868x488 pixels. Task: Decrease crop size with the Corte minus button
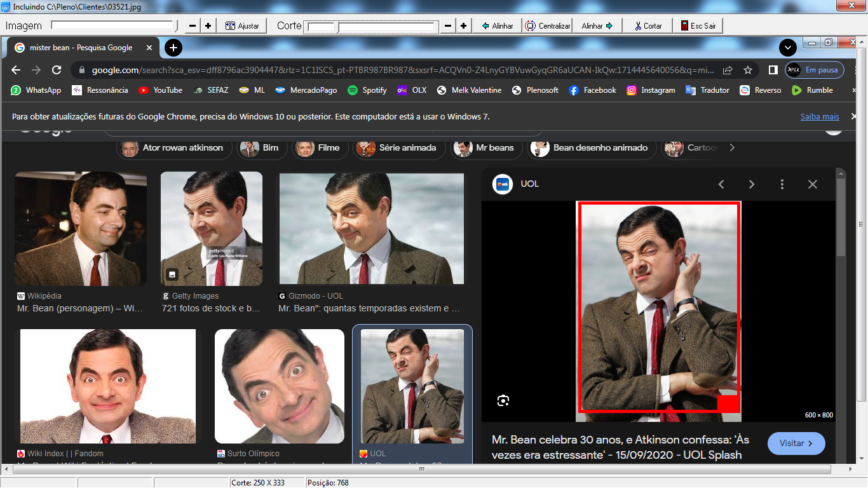[x=448, y=25]
